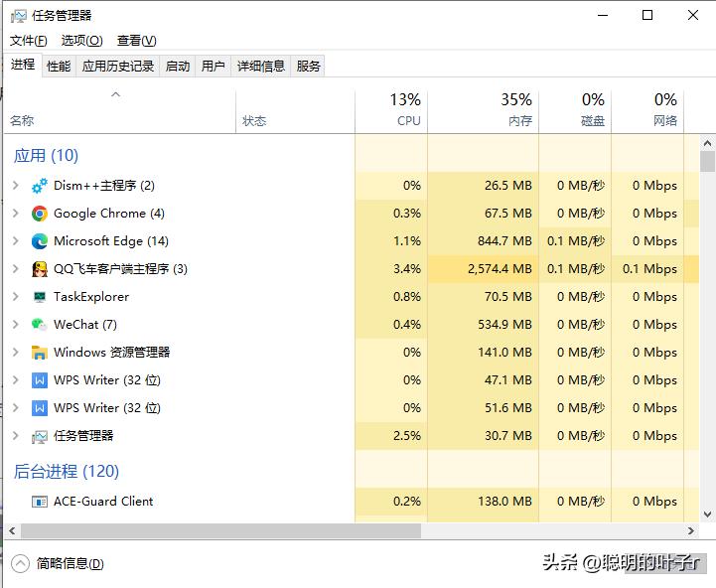The width and height of the screenshot is (716, 588).
Task: Collapse to 简略信息 using the circle arrow icon
Action: (20, 563)
